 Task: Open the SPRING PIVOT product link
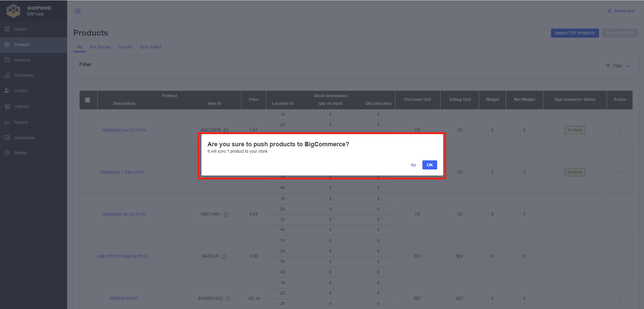pos(124,299)
